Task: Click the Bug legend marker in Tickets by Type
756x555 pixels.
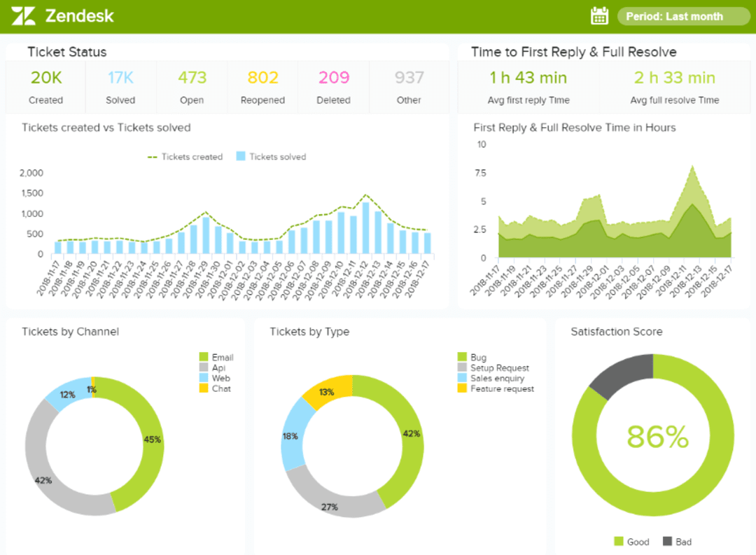Action: click(462, 357)
